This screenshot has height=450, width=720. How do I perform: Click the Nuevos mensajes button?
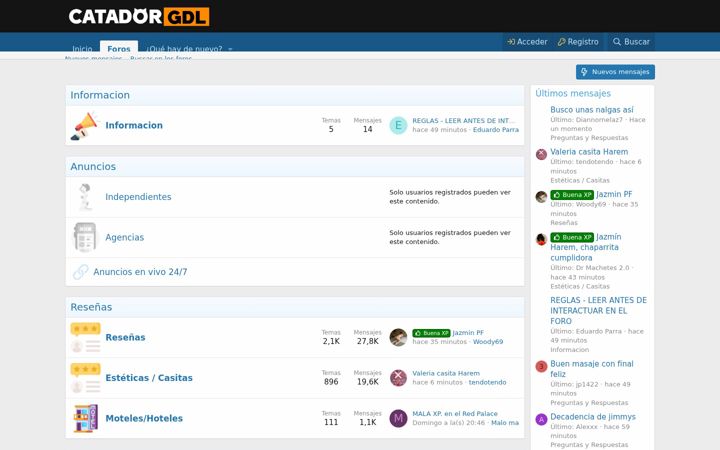pyautogui.click(x=615, y=72)
